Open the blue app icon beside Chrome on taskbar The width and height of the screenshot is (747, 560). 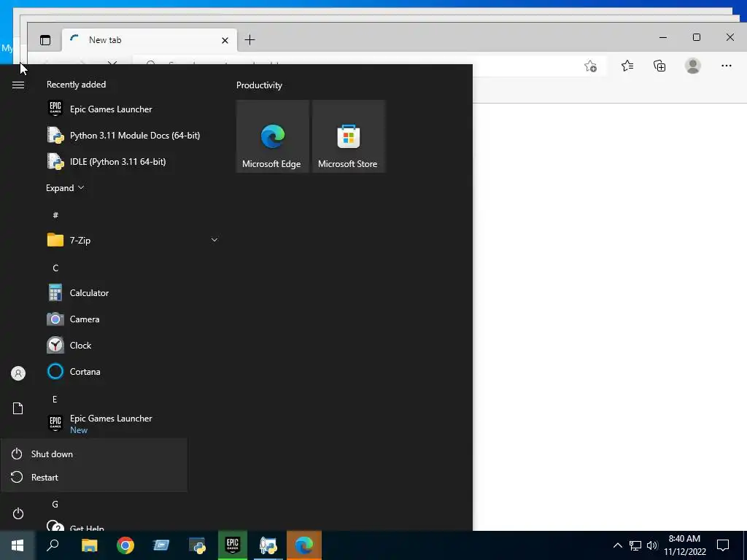161,545
